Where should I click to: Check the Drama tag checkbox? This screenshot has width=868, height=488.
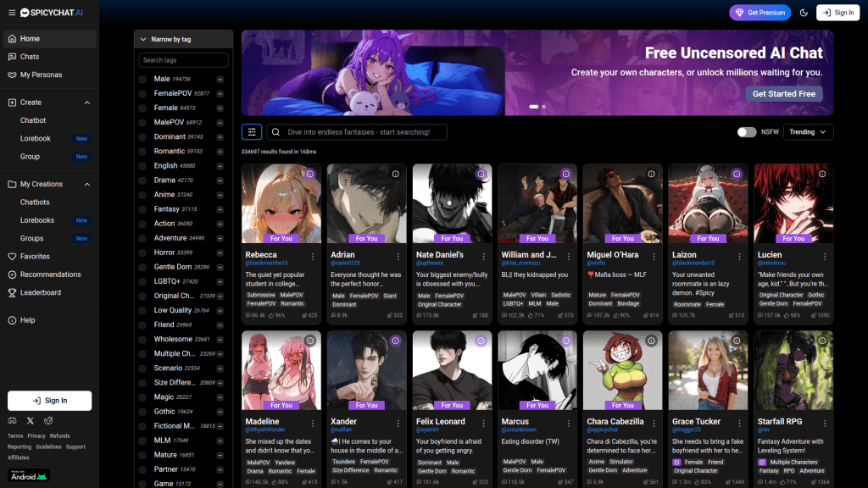point(142,180)
